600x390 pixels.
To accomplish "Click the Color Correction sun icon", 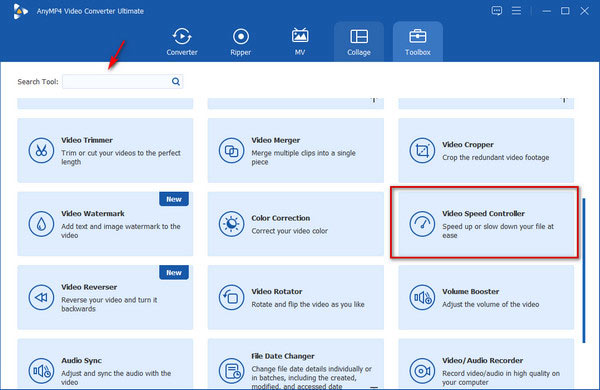I will coord(232,224).
